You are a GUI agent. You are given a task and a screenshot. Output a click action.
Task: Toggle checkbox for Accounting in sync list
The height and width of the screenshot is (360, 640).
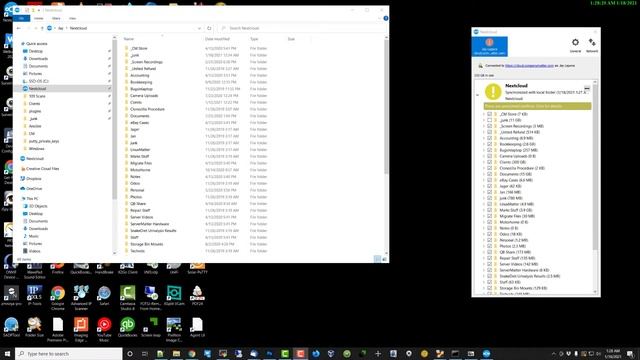point(489,138)
